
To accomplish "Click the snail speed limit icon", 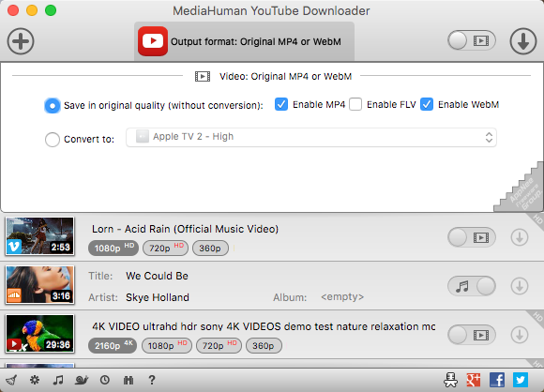I will (82, 380).
